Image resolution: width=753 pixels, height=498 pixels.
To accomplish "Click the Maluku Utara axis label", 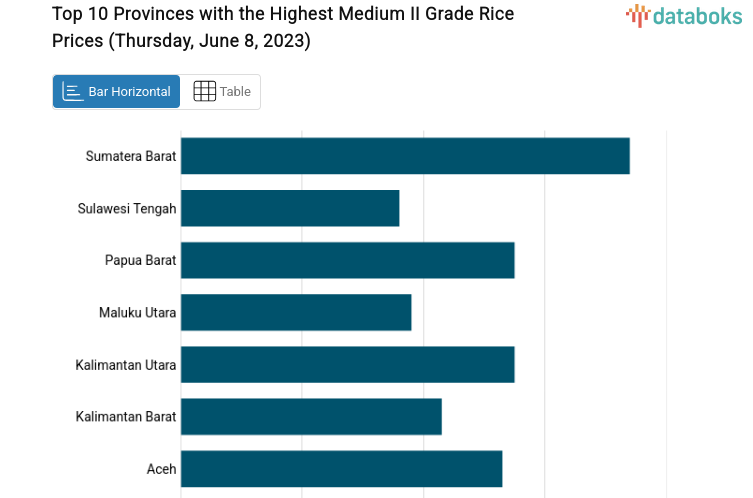I will coord(138,312).
